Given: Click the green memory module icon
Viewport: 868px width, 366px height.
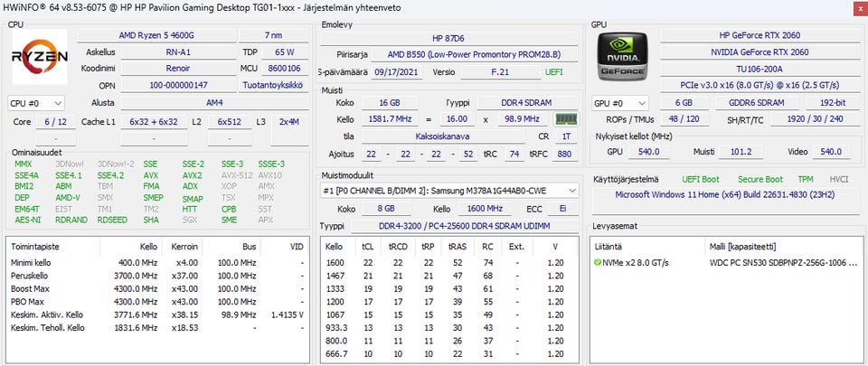Looking at the screenshot, I should (566, 119).
